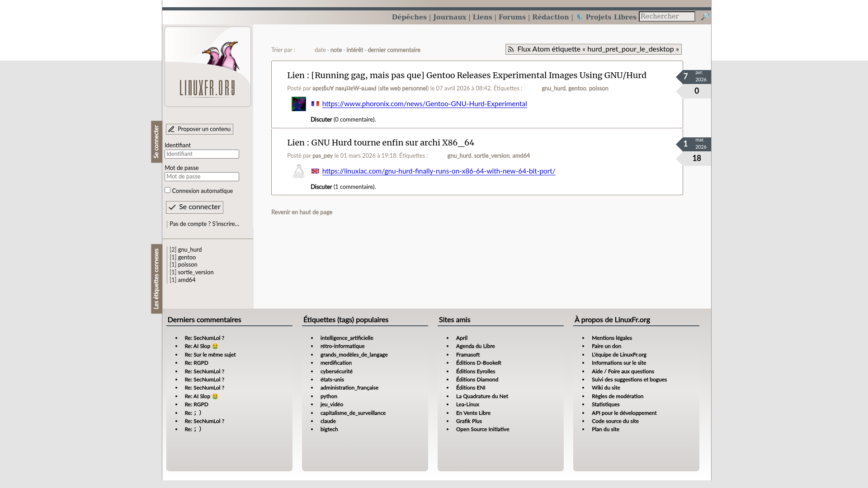Click the UK flag icon before linuxiac link
The height and width of the screenshot is (488, 868).
click(315, 171)
